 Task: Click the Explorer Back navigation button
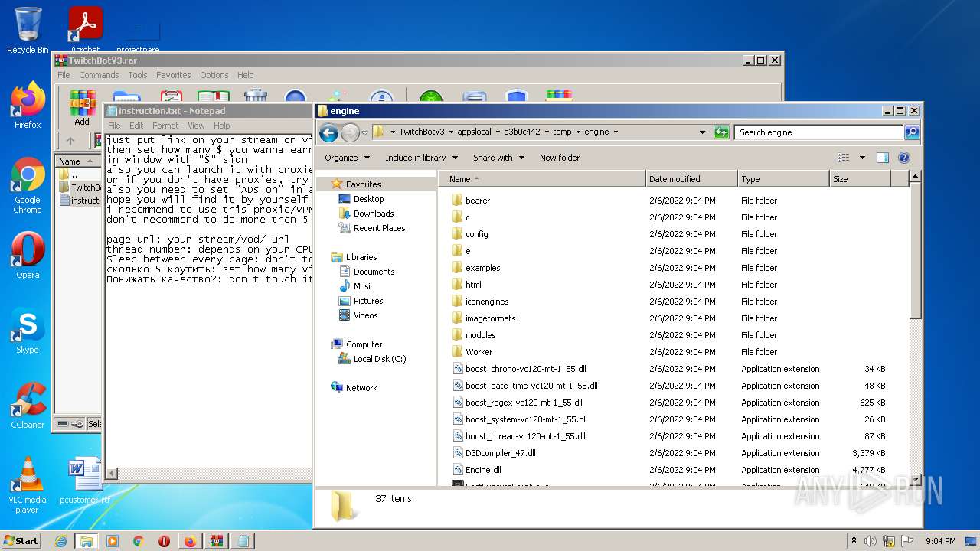(x=329, y=132)
